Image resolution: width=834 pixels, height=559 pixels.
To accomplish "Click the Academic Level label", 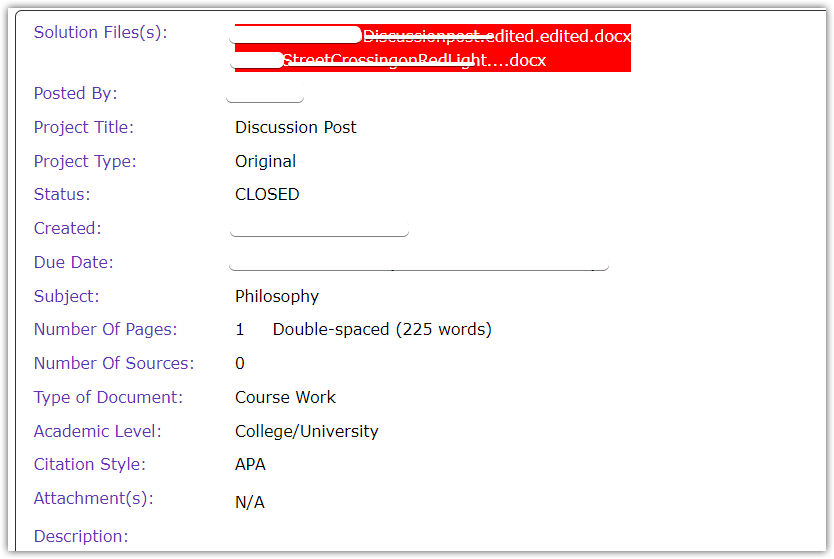I will click(97, 431).
